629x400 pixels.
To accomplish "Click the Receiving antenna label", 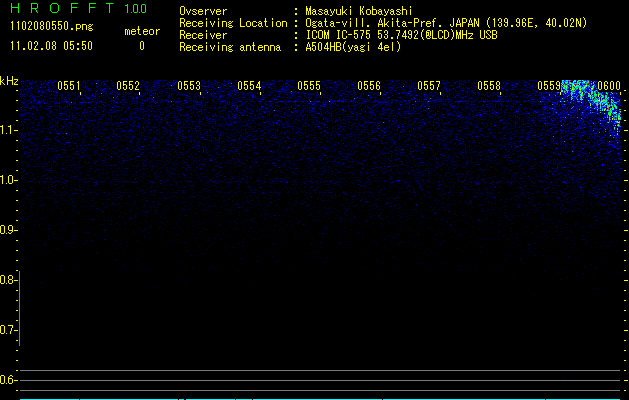I will 230,47.
